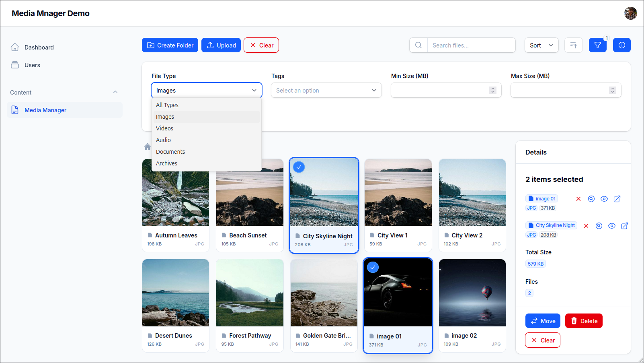644x363 pixels.
Task: Click the info icon button
Action: click(x=621, y=45)
